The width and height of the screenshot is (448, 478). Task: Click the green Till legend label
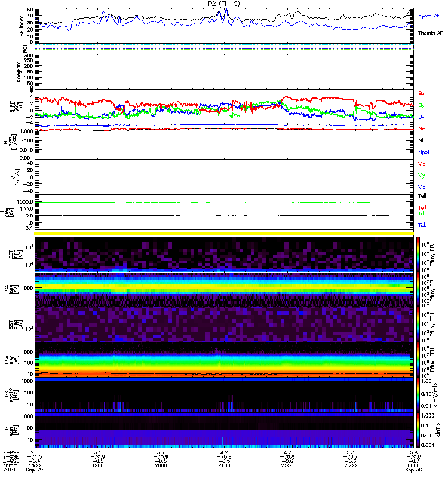pos(421,213)
